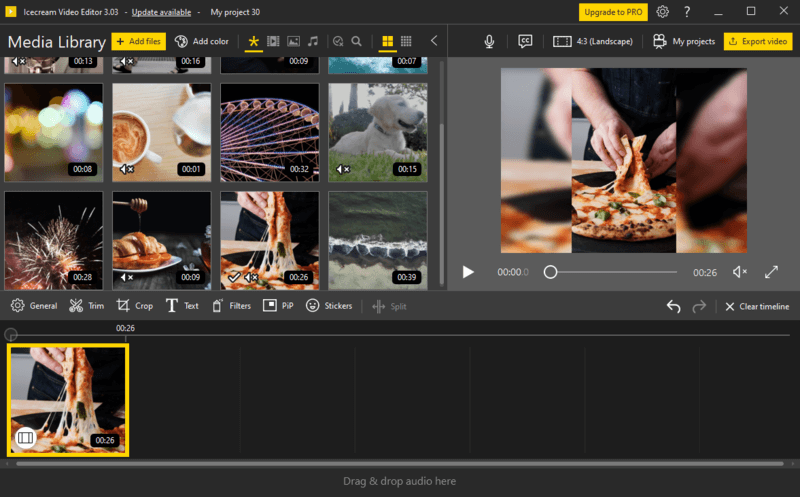Image resolution: width=800 pixels, height=497 pixels.
Task: Open the Add color option
Action: (202, 41)
